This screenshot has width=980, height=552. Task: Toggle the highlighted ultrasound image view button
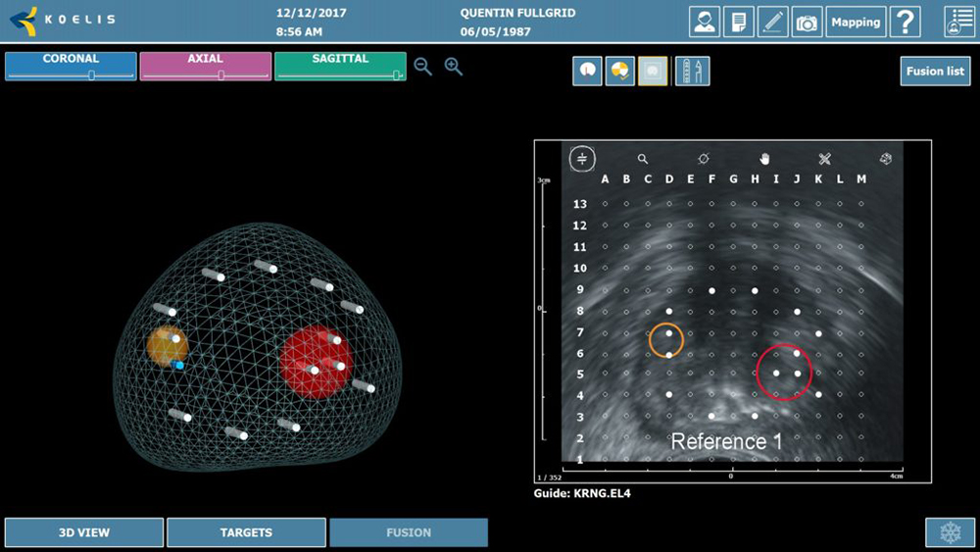653,71
